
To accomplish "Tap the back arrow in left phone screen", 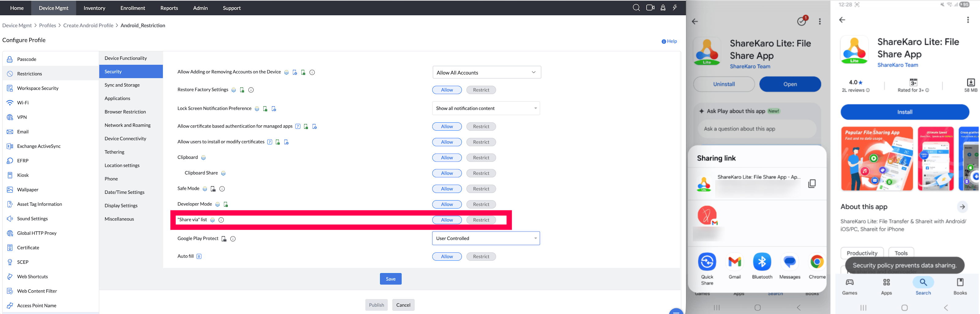I will tap(695, 21).
